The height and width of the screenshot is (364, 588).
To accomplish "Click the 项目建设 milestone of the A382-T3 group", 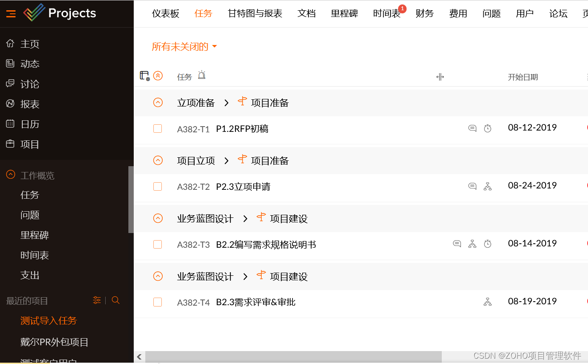I will (289, 218).
